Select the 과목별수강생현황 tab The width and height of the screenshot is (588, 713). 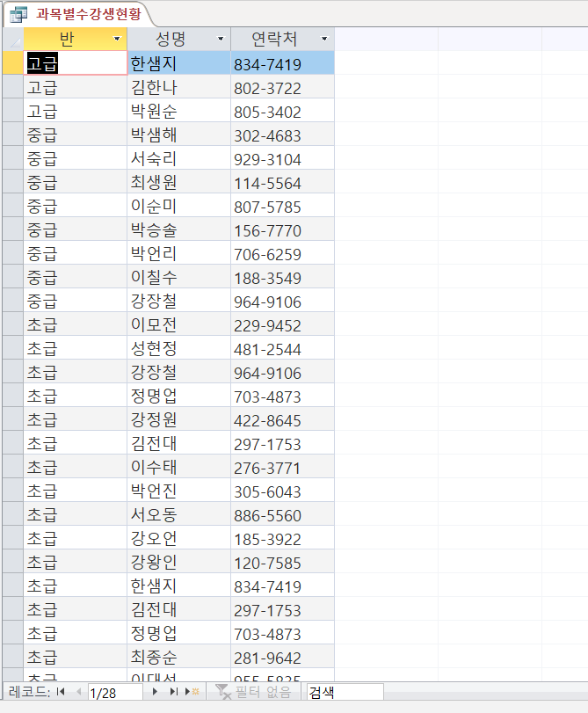point(77,13)
